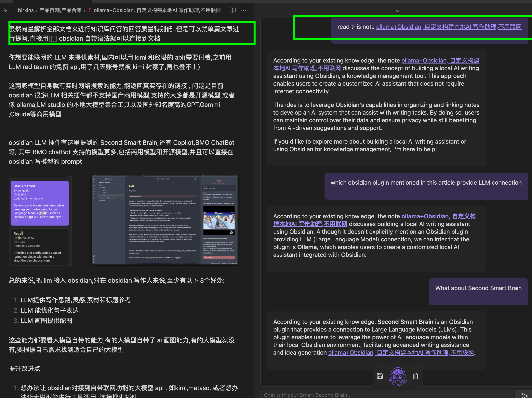This screenshot has width=532, height=398.
Task: Click the forward navigation arrow
Action: click(x=5, y=10)
